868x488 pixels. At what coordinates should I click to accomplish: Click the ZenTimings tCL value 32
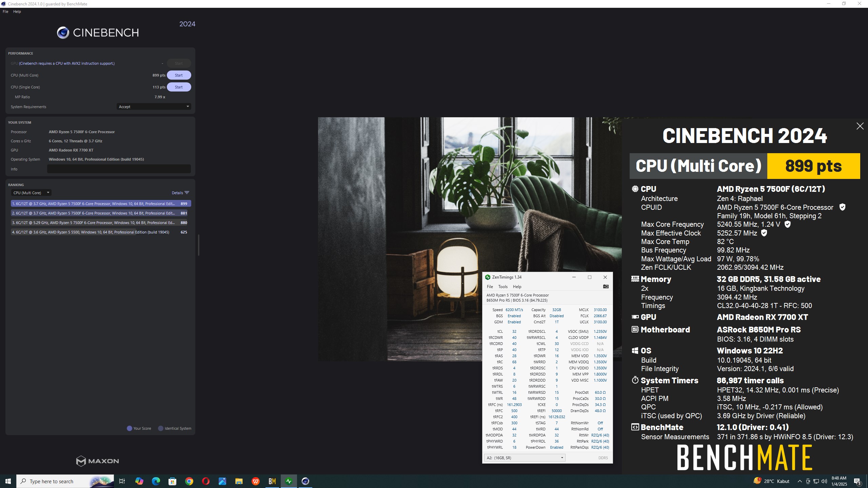pos(514,331)
